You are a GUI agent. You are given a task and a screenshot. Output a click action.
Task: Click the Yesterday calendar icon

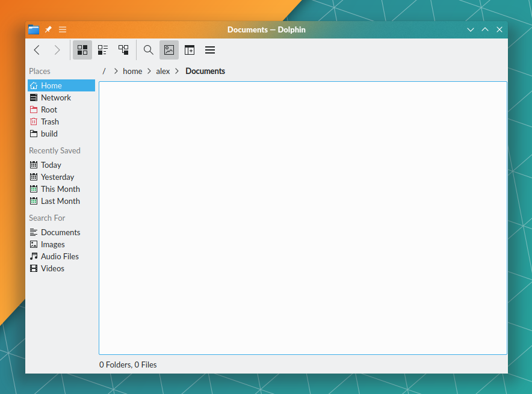(34, 177)
